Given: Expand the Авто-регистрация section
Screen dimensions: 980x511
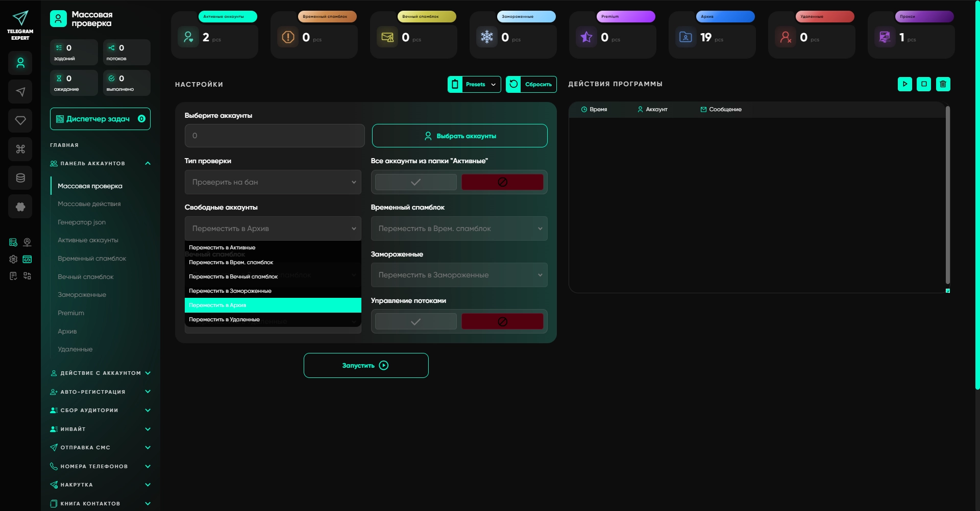Looking at the screenshot, I should pyautogui.click(x=101, y=392).
